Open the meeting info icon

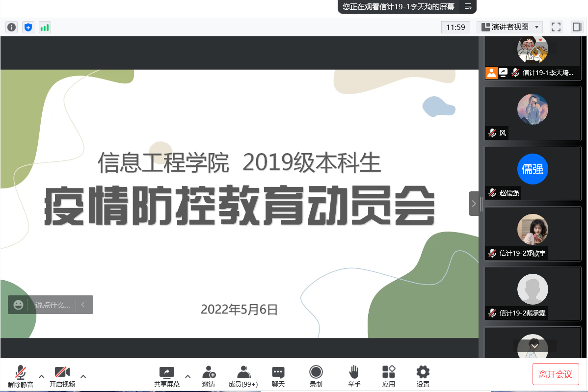click(x=11, y=27)
